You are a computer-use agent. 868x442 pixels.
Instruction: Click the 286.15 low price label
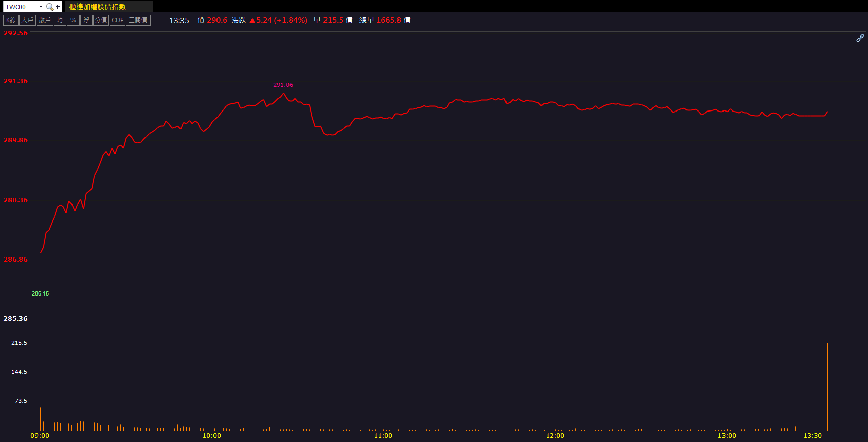pyautogui.click(x=40, y=293)
